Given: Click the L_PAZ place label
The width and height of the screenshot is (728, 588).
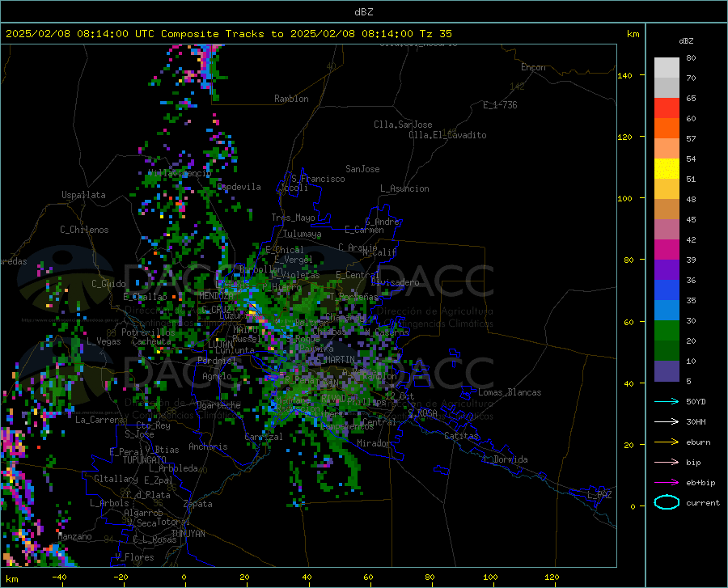Looking at the screenshot, I should (599, 495).
